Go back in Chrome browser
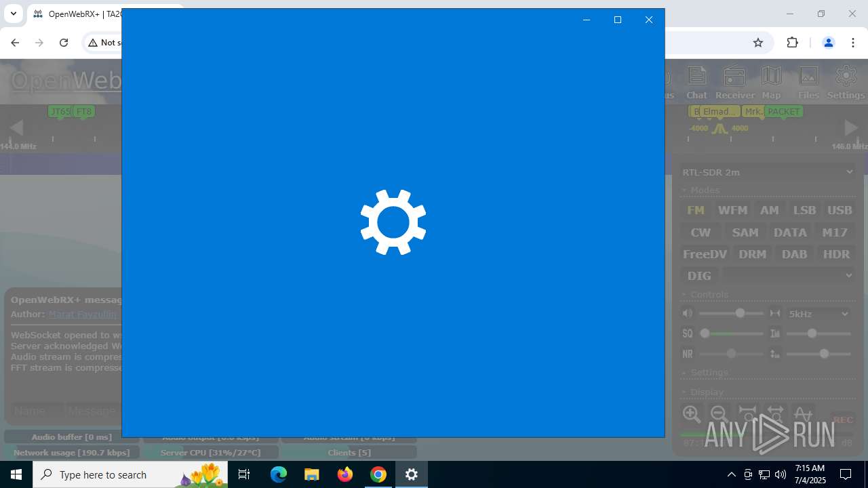 (x=15, y=43)
